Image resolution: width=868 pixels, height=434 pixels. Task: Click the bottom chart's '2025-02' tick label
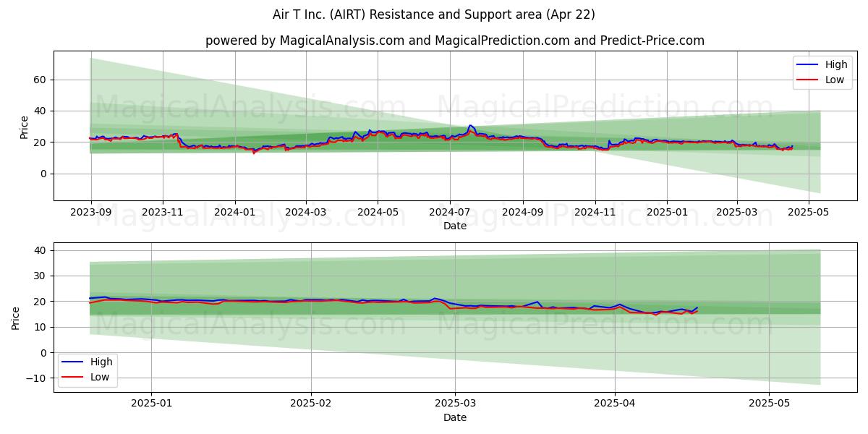311,404
